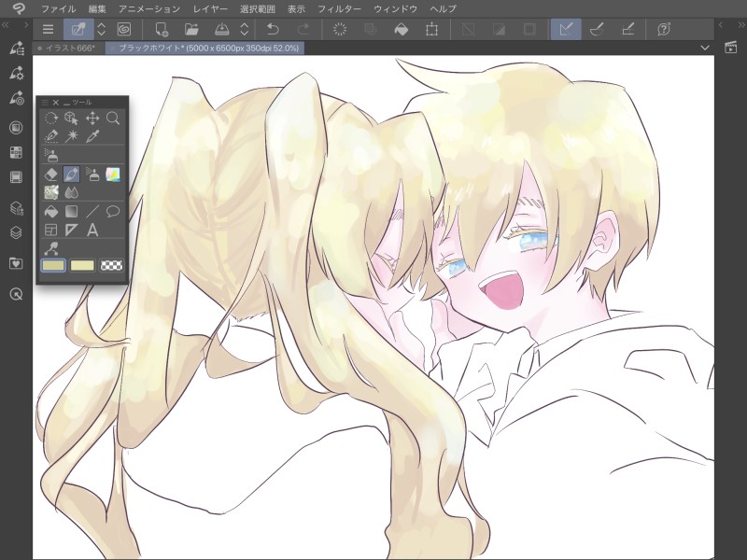Click the up/down arrows beside save icon

click(245, 30)
